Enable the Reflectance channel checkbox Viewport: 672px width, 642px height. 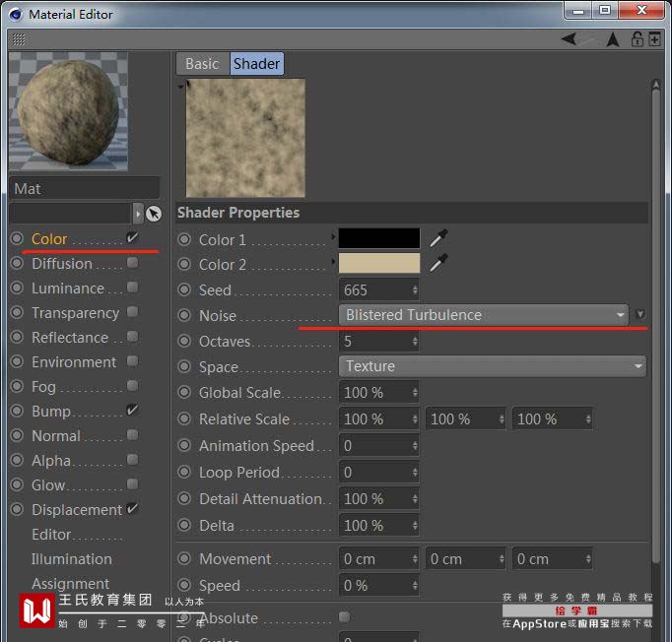pos(133,337)
